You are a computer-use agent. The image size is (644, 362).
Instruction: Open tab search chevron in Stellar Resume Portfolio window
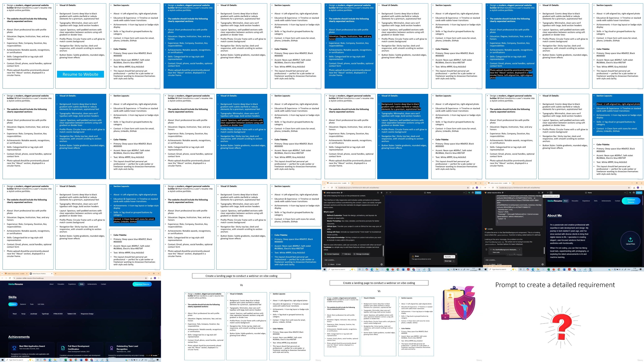[x=2, y=274]
